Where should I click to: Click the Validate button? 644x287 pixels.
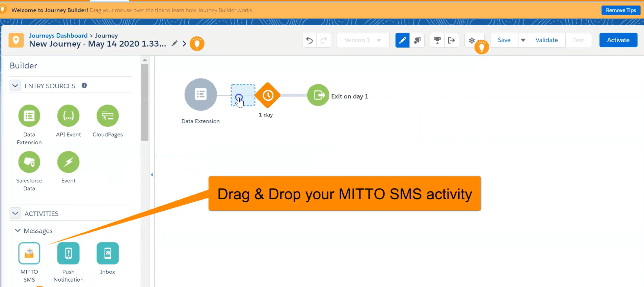point(546,40)
